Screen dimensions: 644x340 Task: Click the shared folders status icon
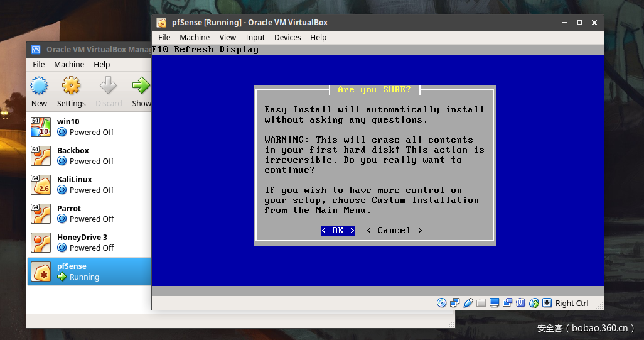click(x=481, y=303)
